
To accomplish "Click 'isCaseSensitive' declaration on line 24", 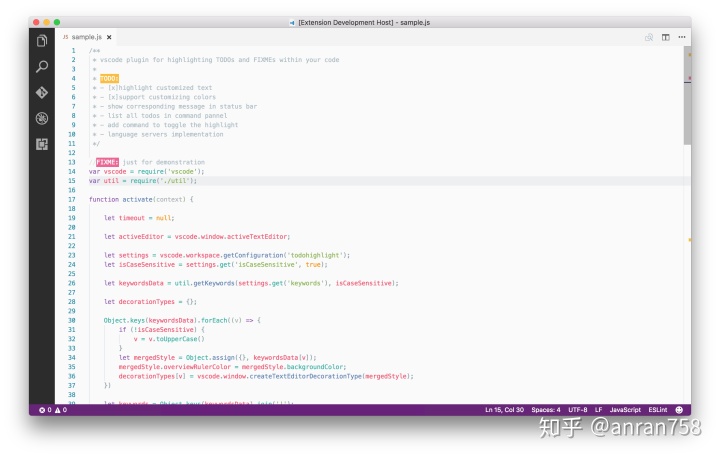I will 146,265.
